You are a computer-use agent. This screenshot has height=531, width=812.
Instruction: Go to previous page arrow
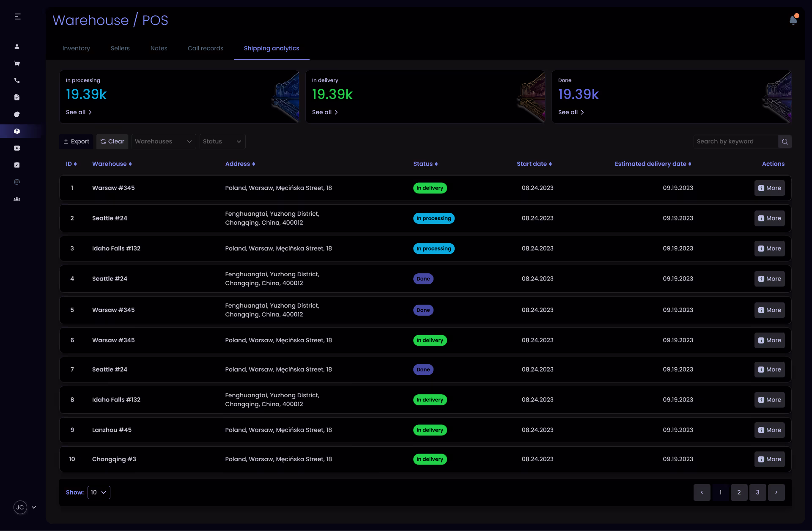[x=702, y=492]
